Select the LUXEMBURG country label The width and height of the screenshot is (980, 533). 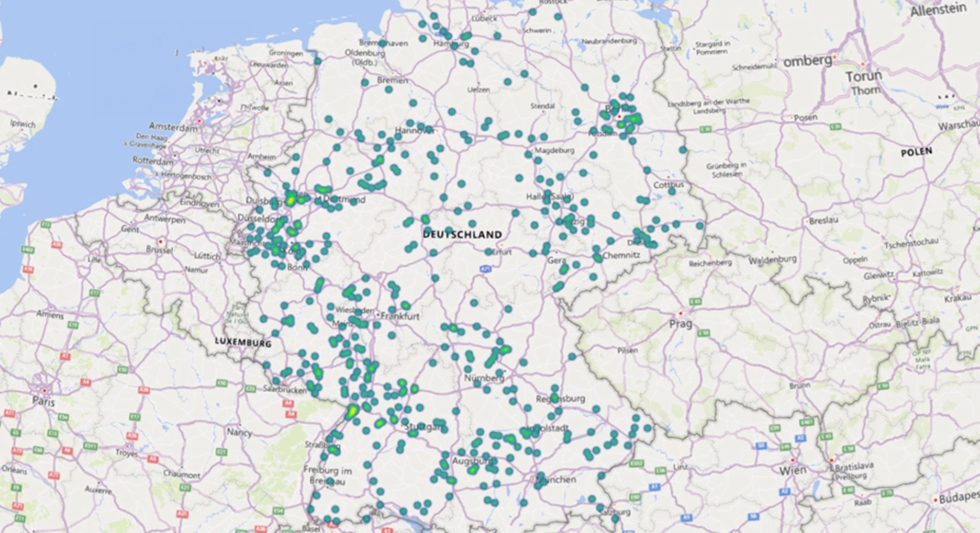coord(243,343)
